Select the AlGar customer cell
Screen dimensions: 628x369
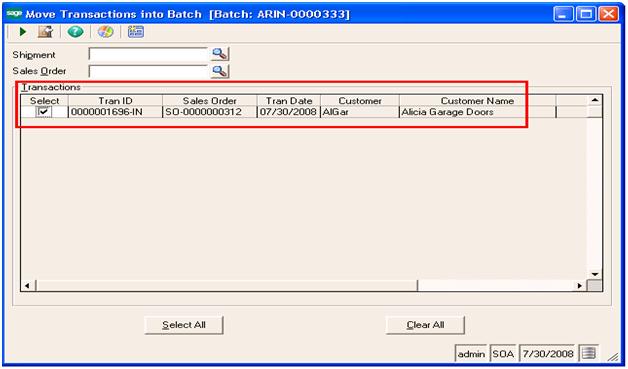360,112
